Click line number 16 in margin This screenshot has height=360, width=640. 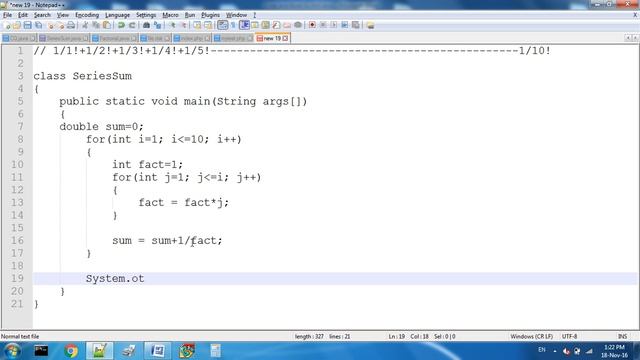pyautogui.click(x=17, y=241)
